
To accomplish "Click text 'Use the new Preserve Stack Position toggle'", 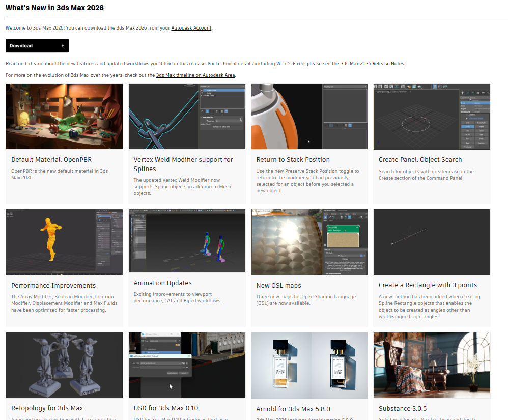I will pyautogui.click(x=307, y=171).
